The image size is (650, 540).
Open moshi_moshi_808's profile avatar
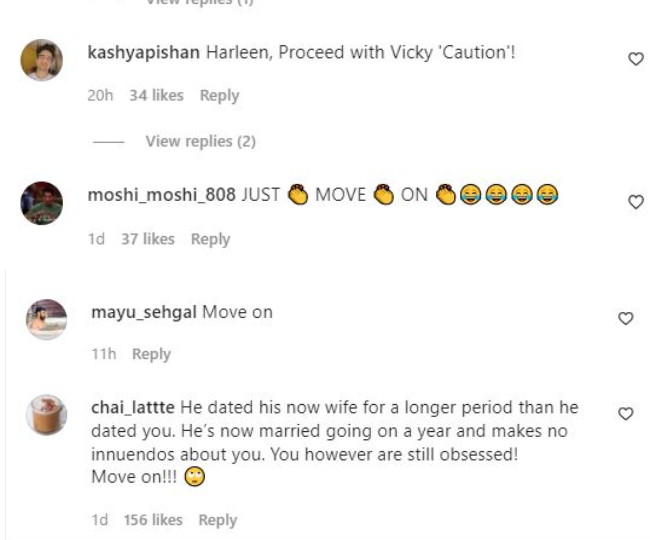click(x=42, y=203)
